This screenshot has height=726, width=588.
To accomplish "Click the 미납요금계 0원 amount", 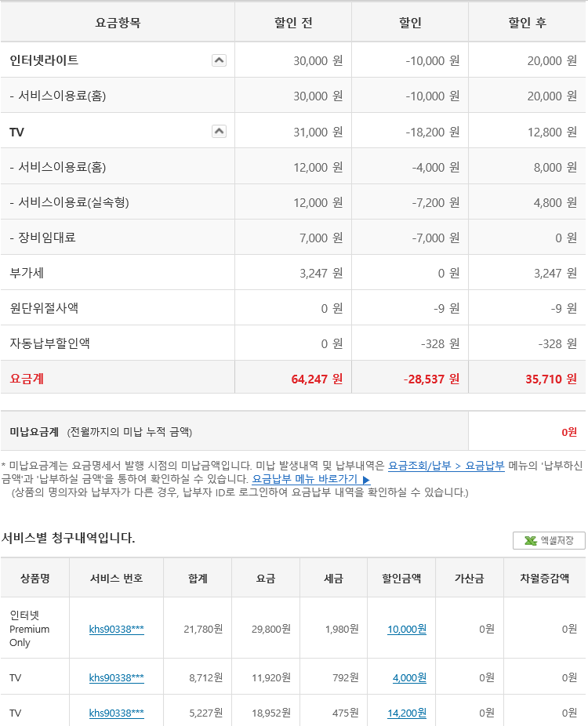I will [568, 431].
